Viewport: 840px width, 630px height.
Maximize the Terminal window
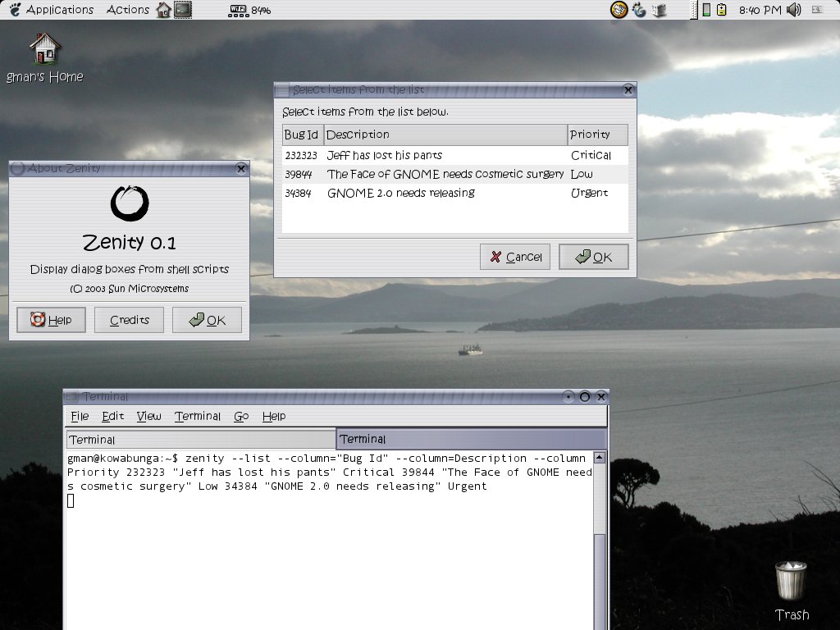click(x=584, y=397)
